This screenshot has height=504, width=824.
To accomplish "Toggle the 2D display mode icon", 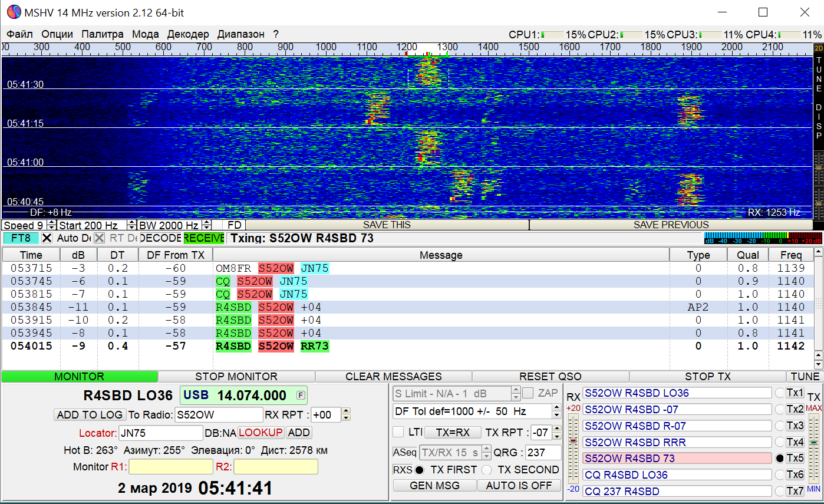I will [x=818, y=48].
